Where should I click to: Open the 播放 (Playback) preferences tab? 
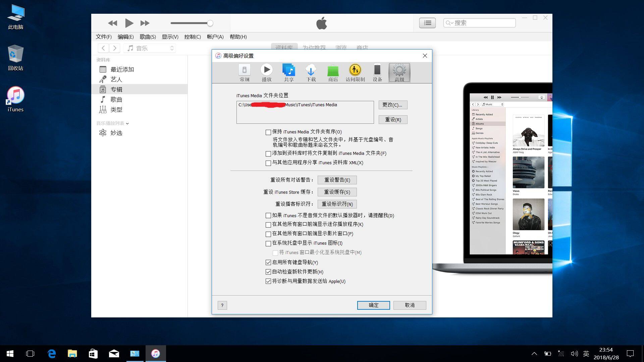tap(267, 73)
